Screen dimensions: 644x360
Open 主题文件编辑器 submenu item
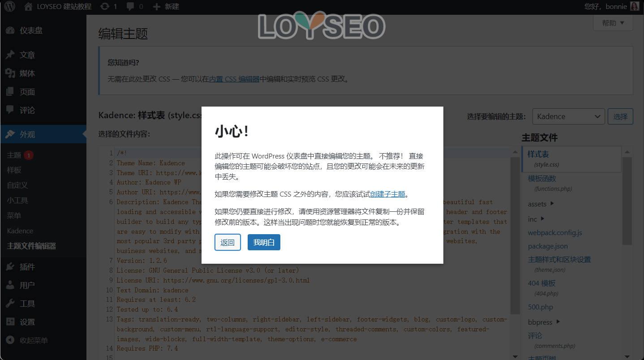31,246
